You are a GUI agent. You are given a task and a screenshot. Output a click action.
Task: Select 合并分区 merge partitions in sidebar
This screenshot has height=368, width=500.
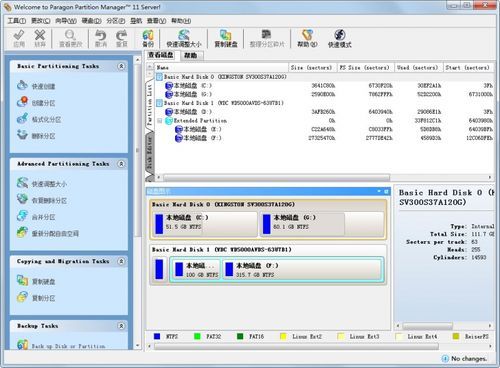click(36, 216)
